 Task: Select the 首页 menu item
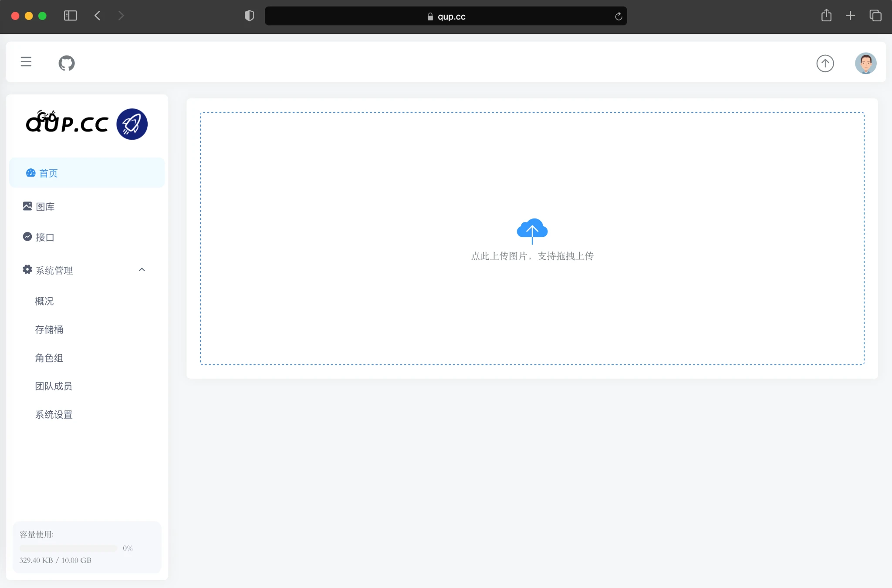[x=48, y=173]
